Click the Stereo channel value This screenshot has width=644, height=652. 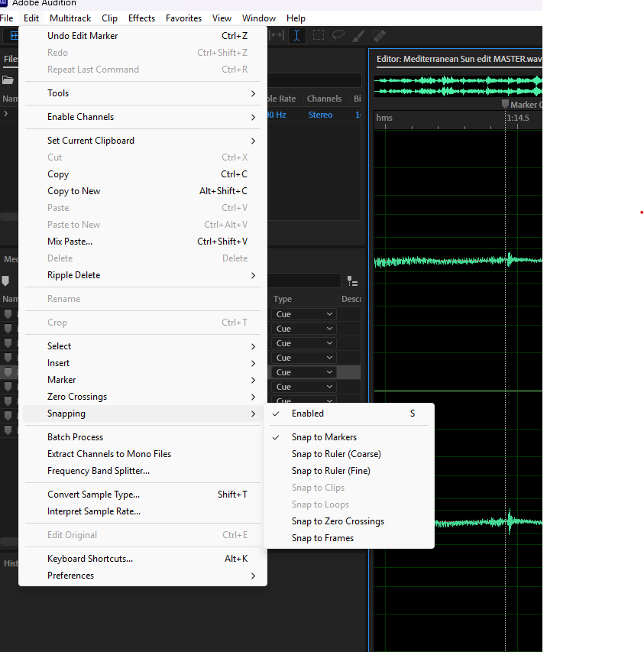tap(320, 115)
